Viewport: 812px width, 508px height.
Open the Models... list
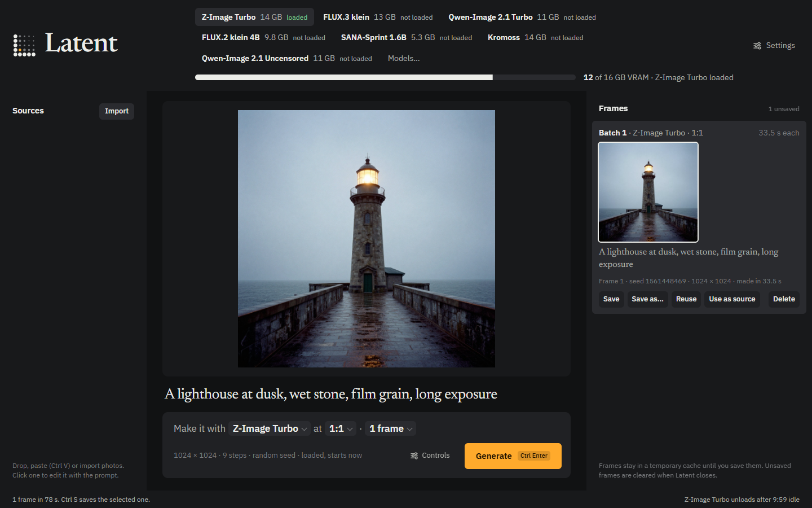[404, 58]
